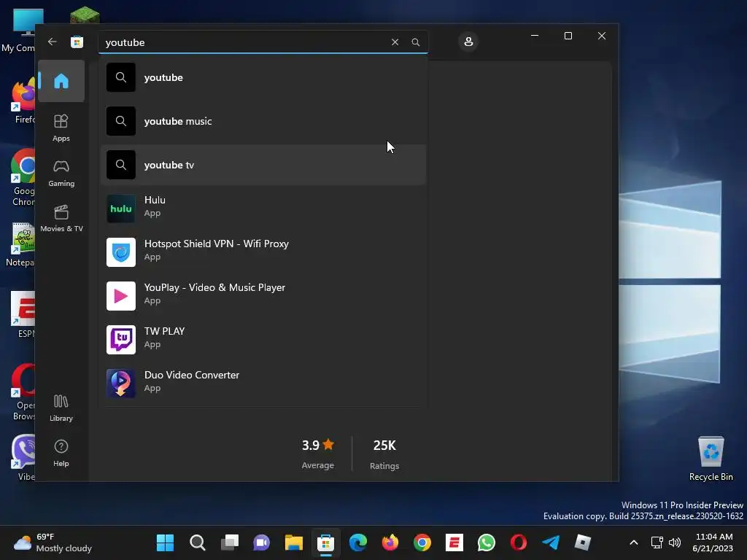747x560 pixels.
Task: Open the Windows Start menu
Action: tap(166, 542)
